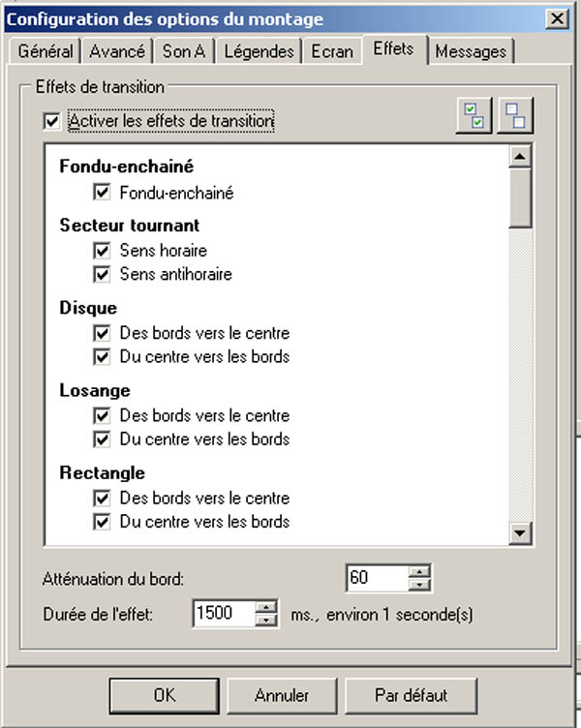Switch to the Général tab
Viewport: 581px width, 728px height.
click(46, 51)
